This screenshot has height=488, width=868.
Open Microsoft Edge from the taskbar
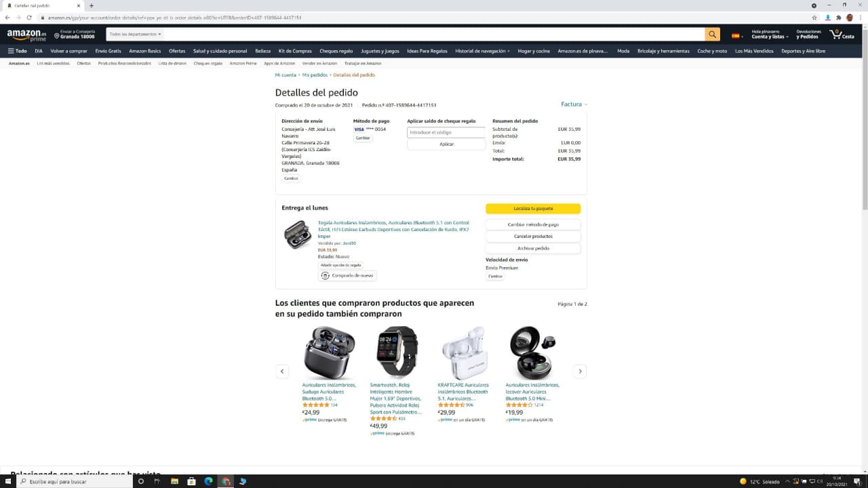(x=208, y=481)
